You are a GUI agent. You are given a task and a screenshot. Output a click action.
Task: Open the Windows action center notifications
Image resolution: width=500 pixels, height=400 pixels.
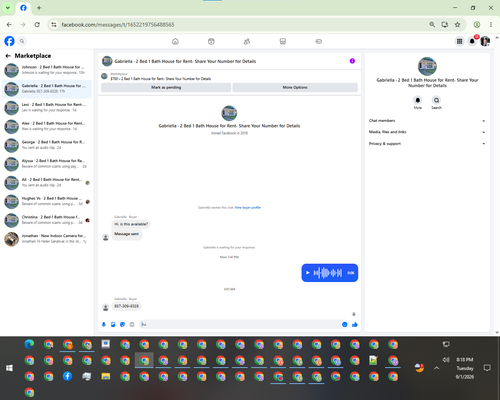(x=487, y=368)
